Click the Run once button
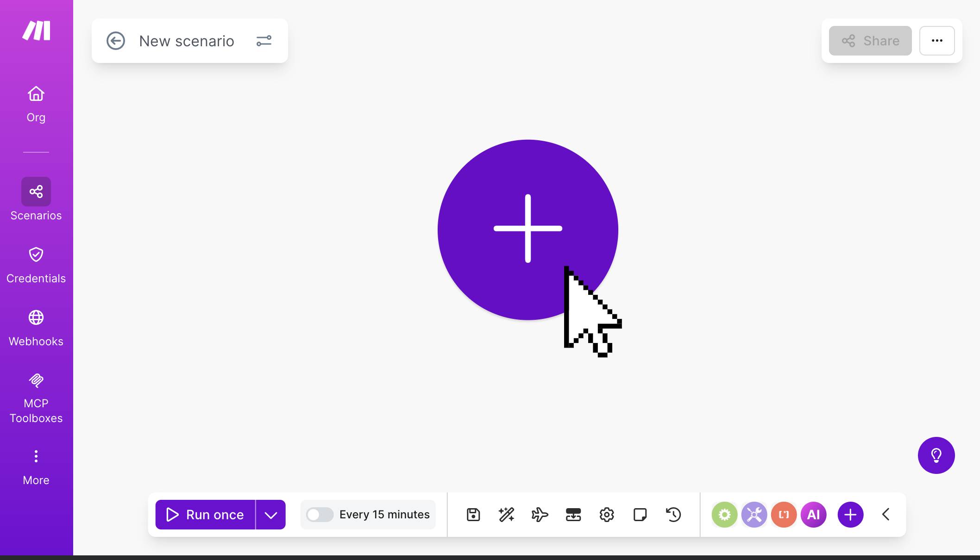This screenshot has width=980, height=560. pyautogui.click(x=205, y=514)
